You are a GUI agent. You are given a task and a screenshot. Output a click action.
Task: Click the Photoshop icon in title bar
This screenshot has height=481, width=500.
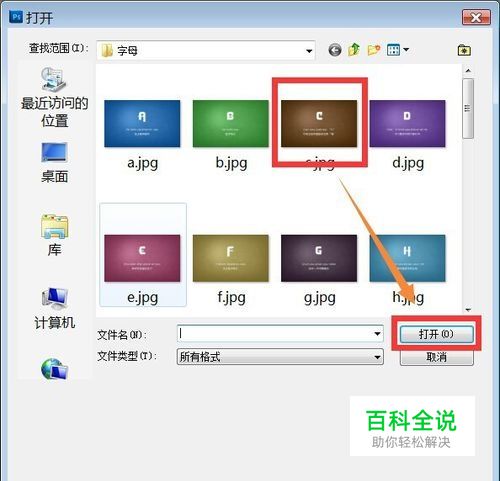pos(16,16)
